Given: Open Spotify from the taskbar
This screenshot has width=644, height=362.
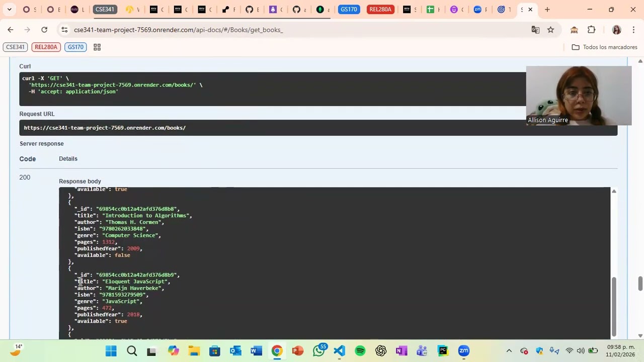Looking at the screenshot, I should click(x=360, y=351).
